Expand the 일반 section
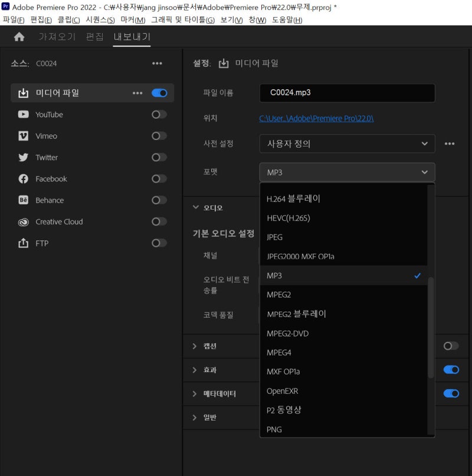This screenshot has height=476, width=472. click(x=195, y=418)
